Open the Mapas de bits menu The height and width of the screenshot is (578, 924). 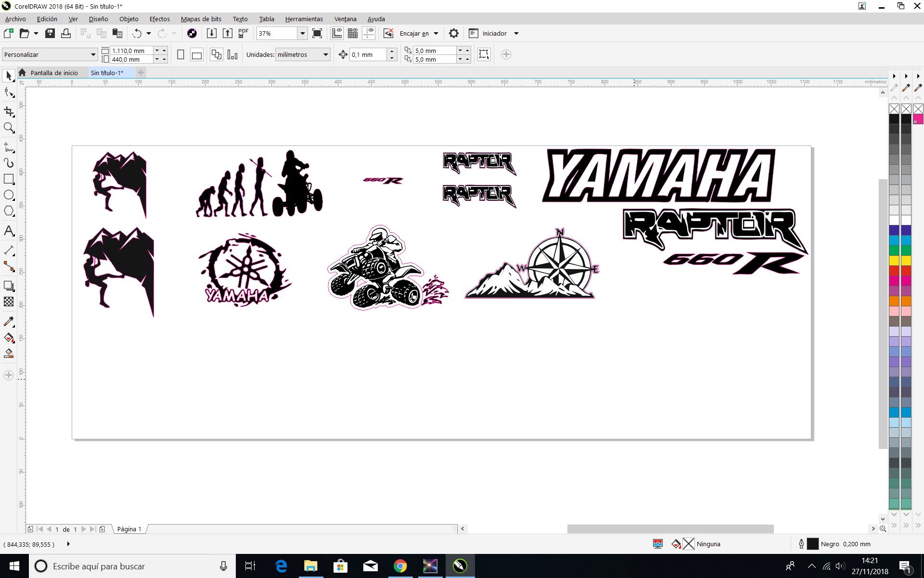(201, 19)
